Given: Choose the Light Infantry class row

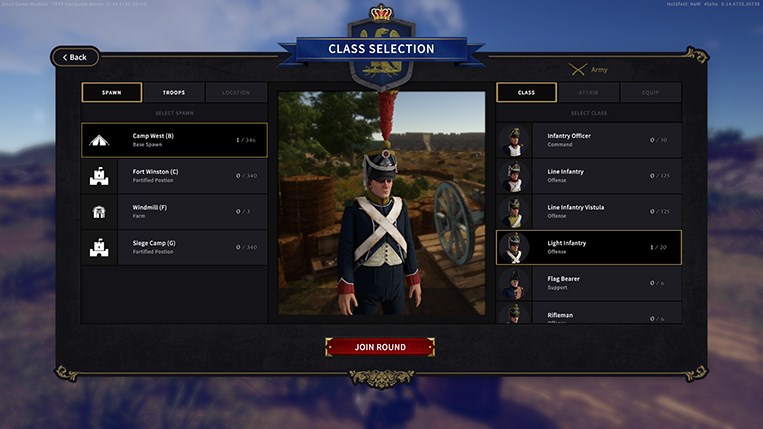Looking at the screenshot, I should (589, 248).
